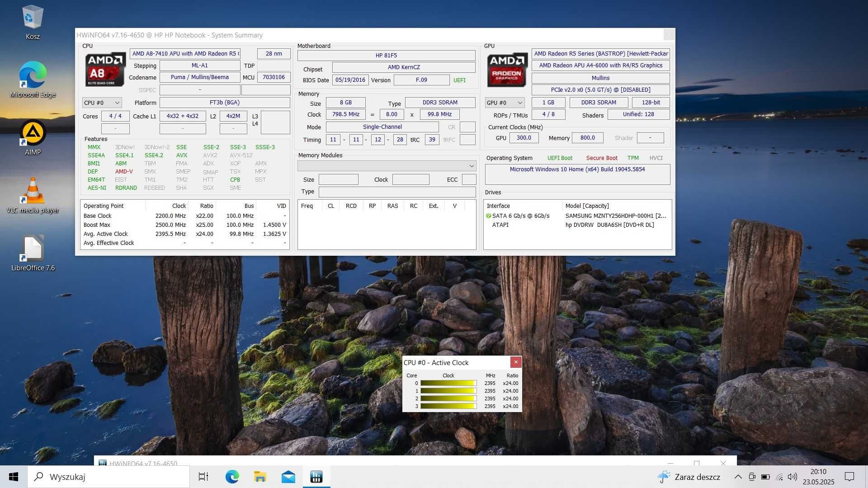Click the HP 81F5 motherboard field
The image size is (868, 488).
coord(387,56)
